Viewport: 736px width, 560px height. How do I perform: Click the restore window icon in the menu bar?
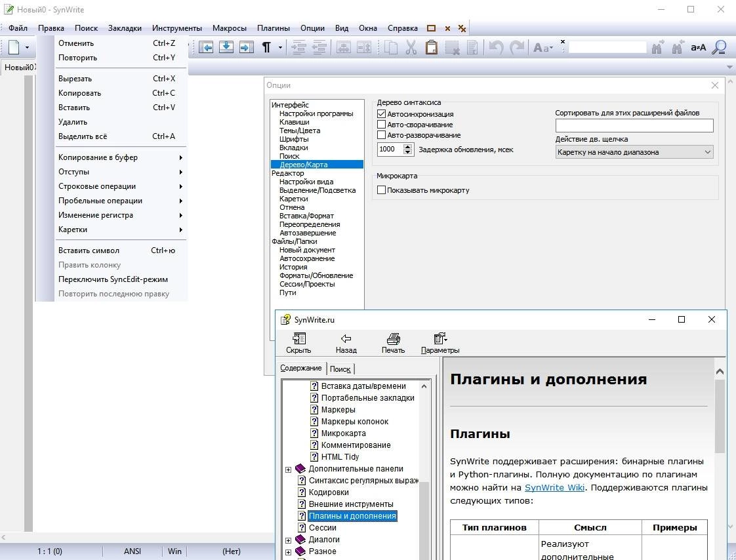click(x=432, y=28)
